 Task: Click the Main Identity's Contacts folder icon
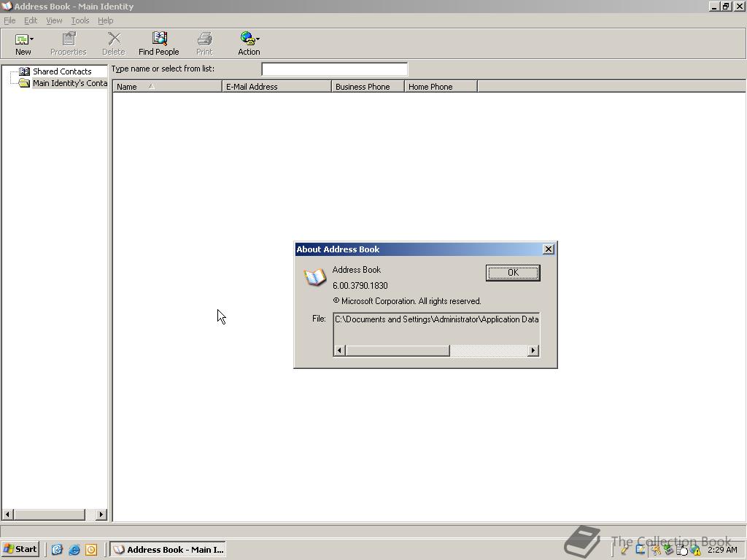click(x=24, y=83)
